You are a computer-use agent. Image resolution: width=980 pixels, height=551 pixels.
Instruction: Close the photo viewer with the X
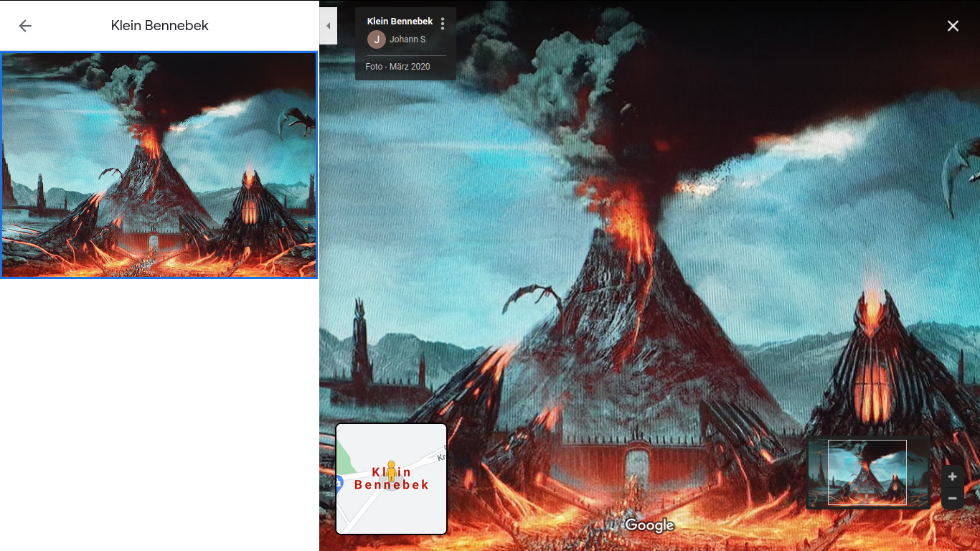[953, 26]
